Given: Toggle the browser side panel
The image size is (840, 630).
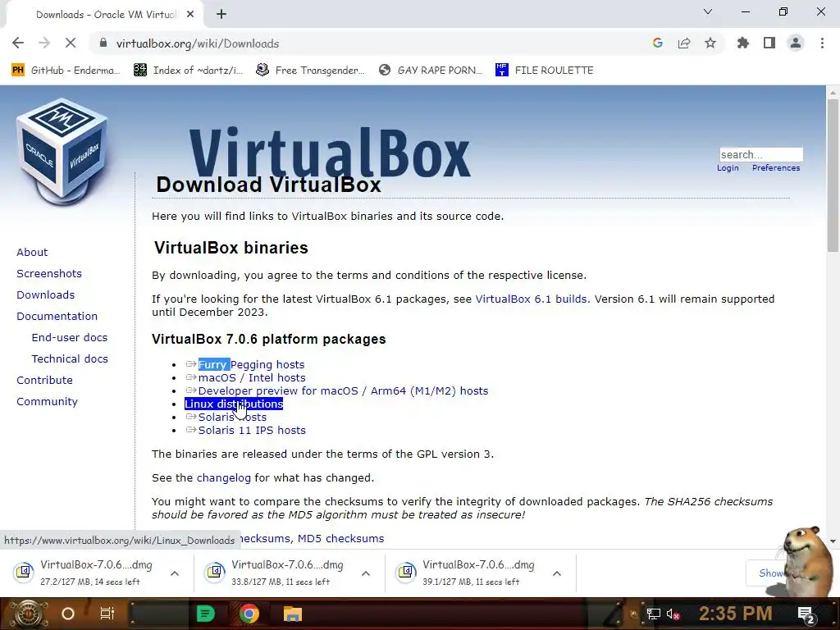Looking at the screenshot, I should (769, 43).
